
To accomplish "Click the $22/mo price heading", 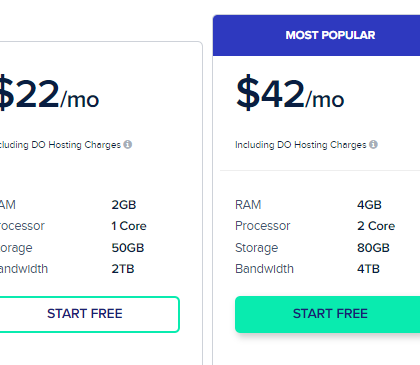I will tap(49, 94).
